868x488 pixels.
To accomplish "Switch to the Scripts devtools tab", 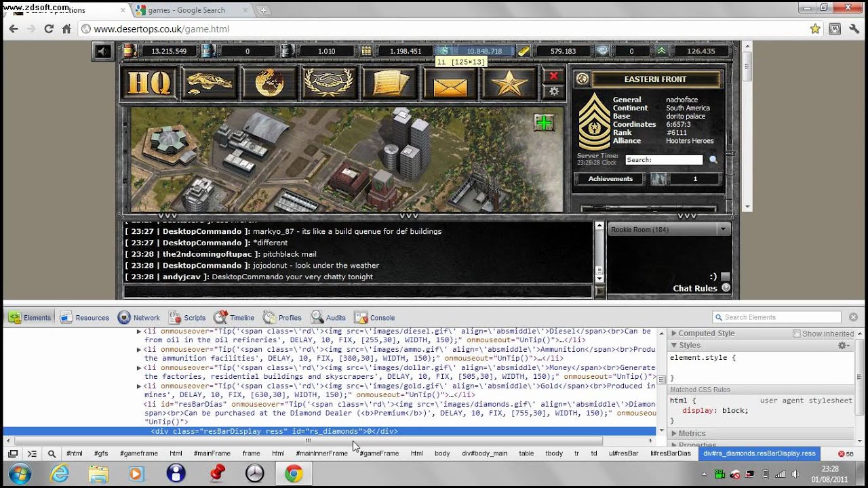I will click(187, 317).
